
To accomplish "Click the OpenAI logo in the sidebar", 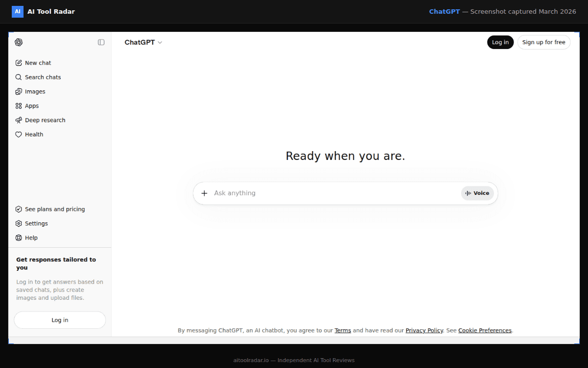I will [19, 42].
